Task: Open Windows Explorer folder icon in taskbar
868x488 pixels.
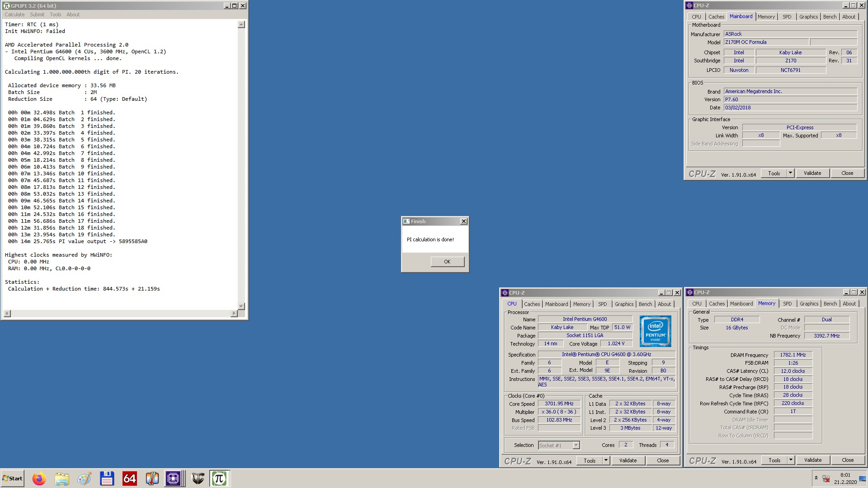Action: pos(61,479)
